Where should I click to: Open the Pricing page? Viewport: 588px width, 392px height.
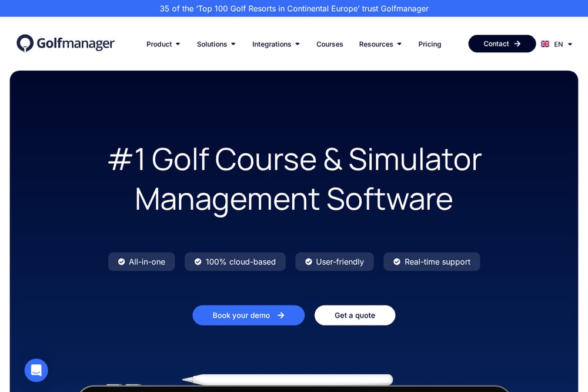(430, 44)
